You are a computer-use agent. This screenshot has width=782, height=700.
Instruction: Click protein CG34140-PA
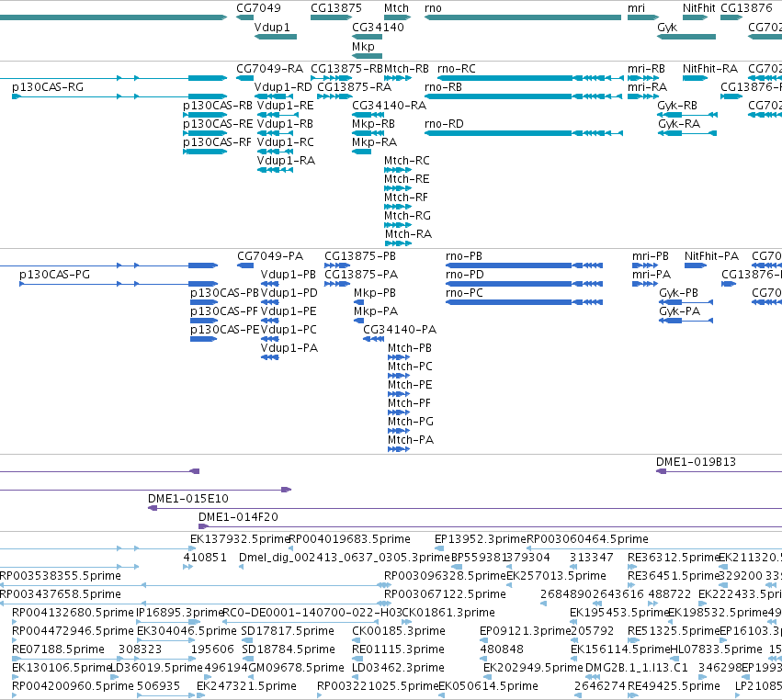point(400,330)
